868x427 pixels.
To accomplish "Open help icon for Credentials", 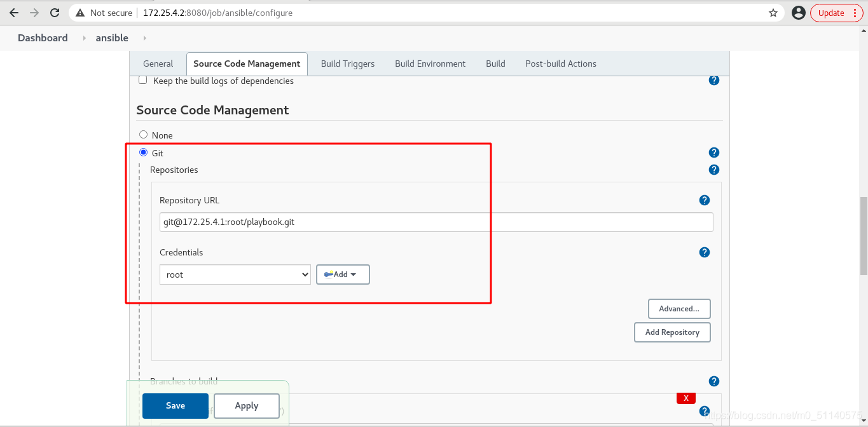I will 705,252.
